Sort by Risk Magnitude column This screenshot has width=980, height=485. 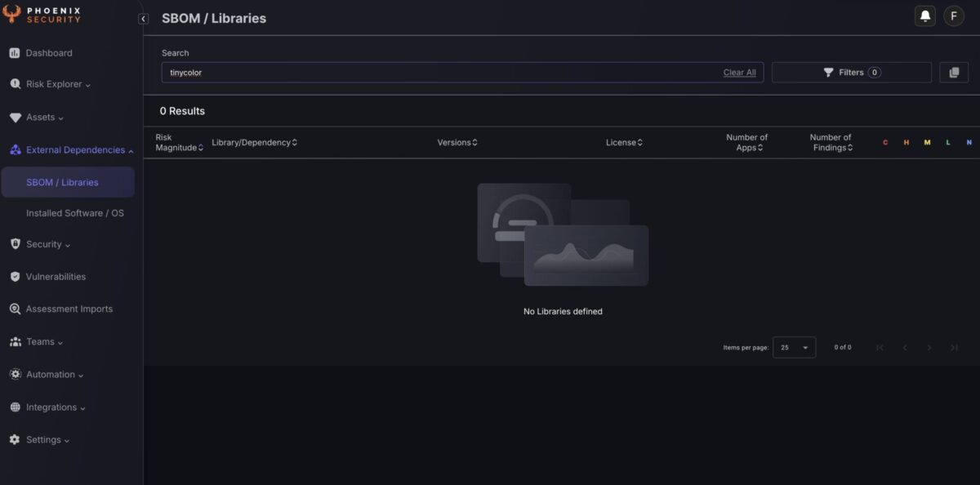click(178, 143)
